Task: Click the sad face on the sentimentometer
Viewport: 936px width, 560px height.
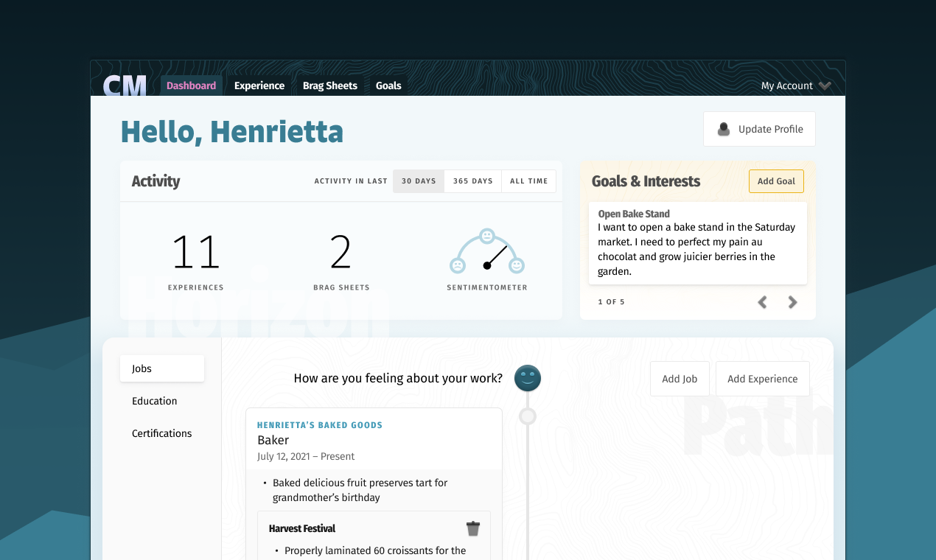Action: 458,265
